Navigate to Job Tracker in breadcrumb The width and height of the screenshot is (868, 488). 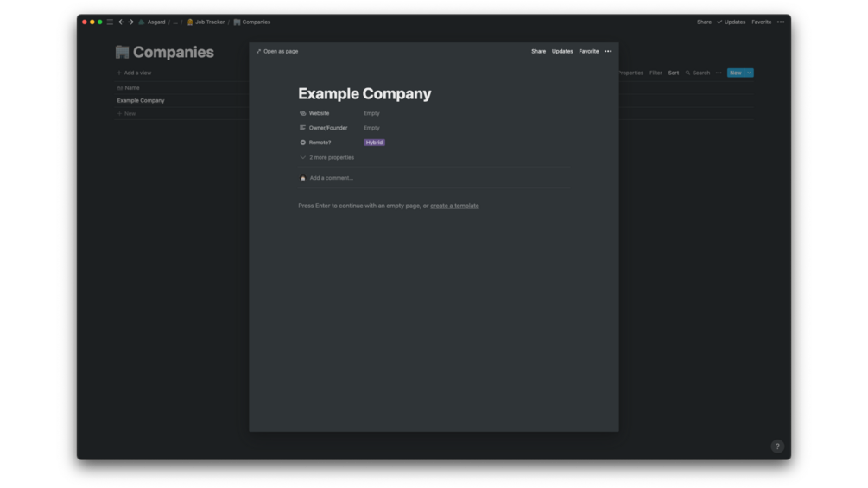209,22
